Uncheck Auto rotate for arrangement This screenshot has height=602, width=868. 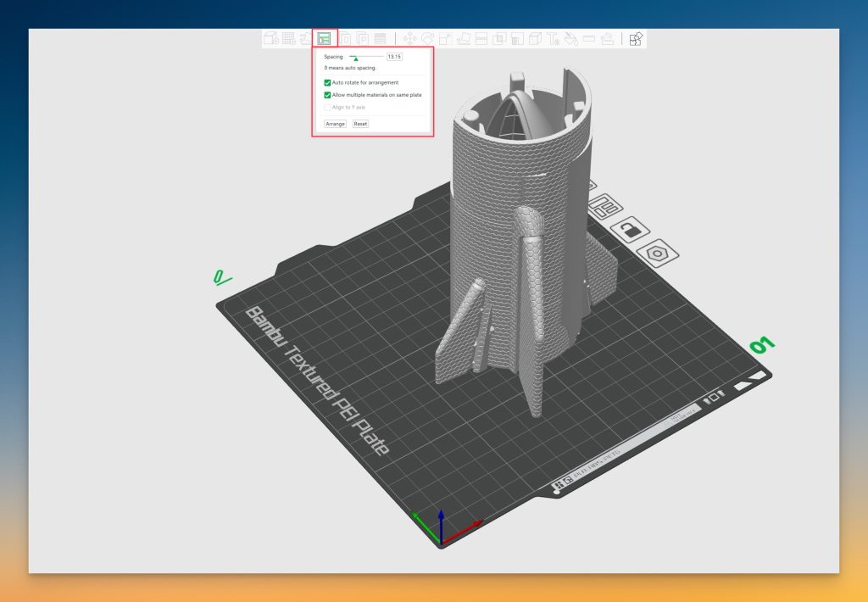pyautogui.click(x=328, y=83)
